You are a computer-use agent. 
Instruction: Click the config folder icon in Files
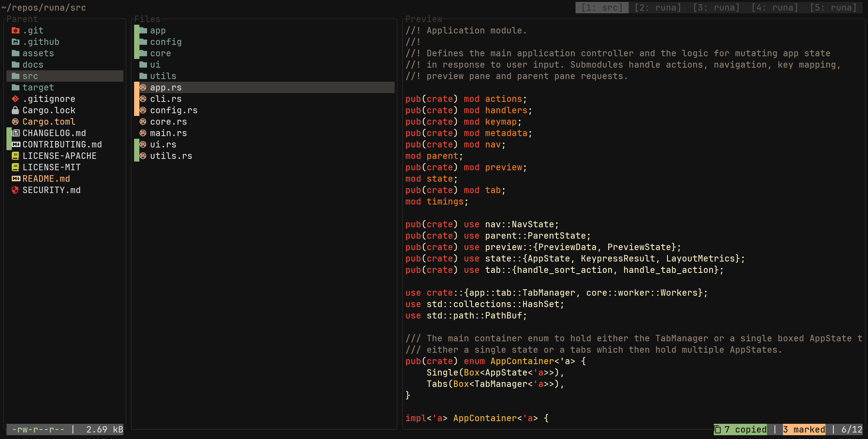pos(143,42)
